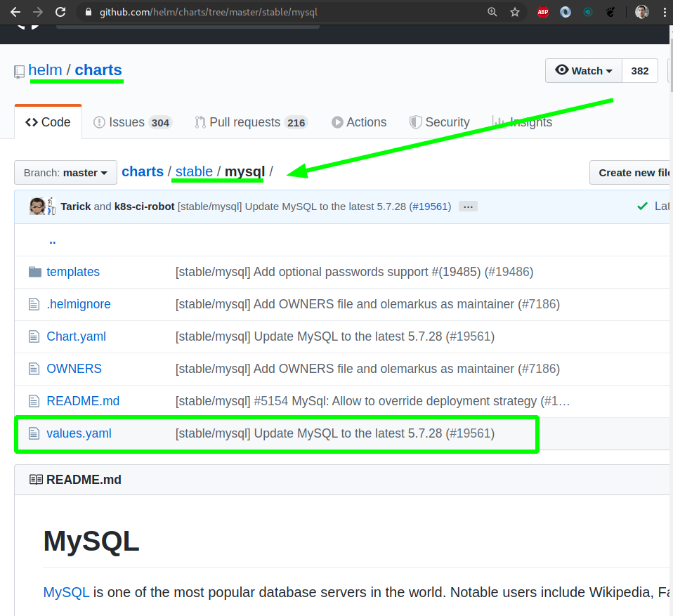Click the padlock site info icon
Viewport: 673px width, 616px height.
[x=89, y=12]
